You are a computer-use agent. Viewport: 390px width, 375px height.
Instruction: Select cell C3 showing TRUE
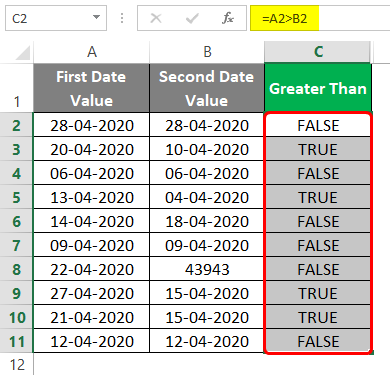pyautogui.click(x=318, y=149)
